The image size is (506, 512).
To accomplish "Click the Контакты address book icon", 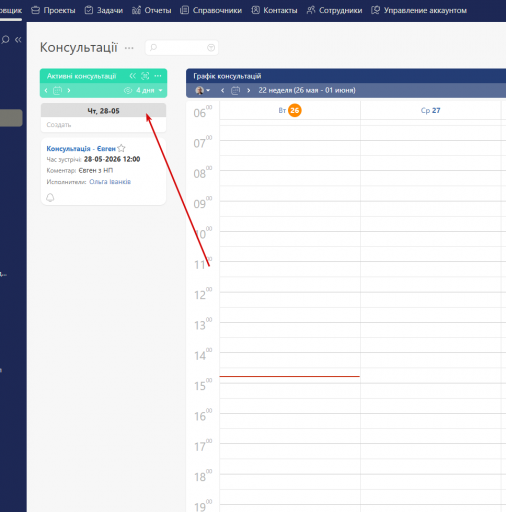I will (x=255, y=10).
